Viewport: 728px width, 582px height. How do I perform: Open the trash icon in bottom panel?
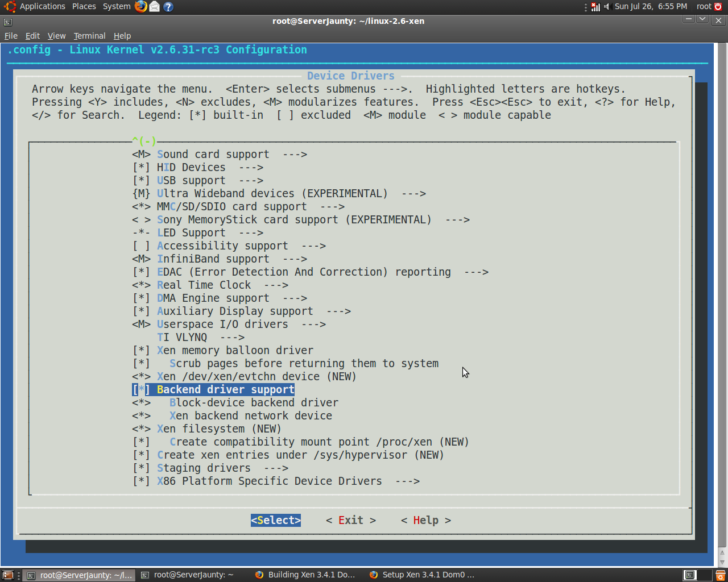(x=720, y=575)
